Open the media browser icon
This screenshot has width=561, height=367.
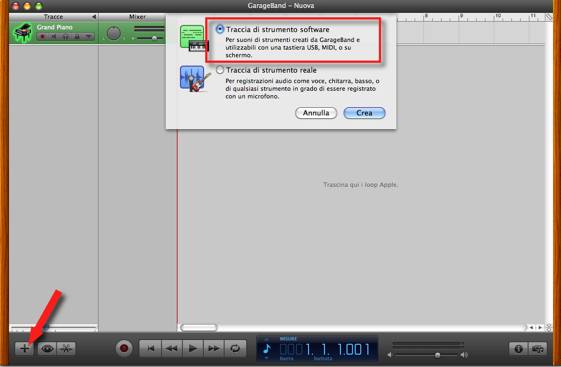click(x=537, y=348)
